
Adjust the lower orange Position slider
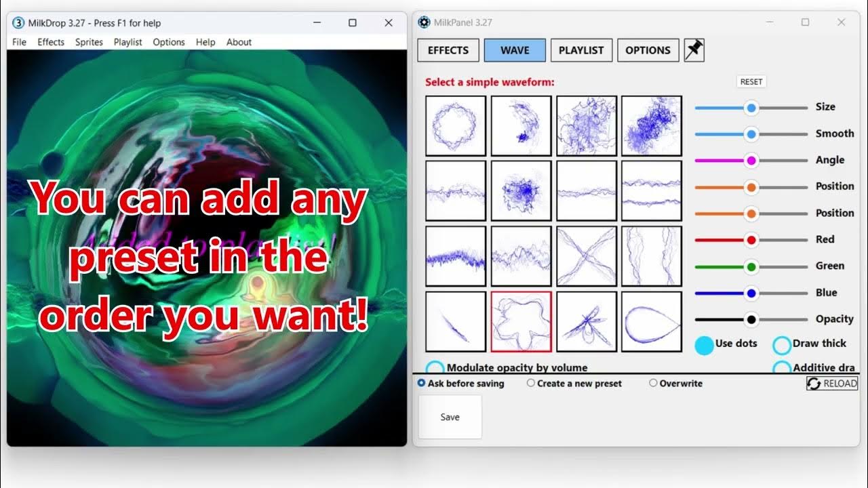(751, 213)
